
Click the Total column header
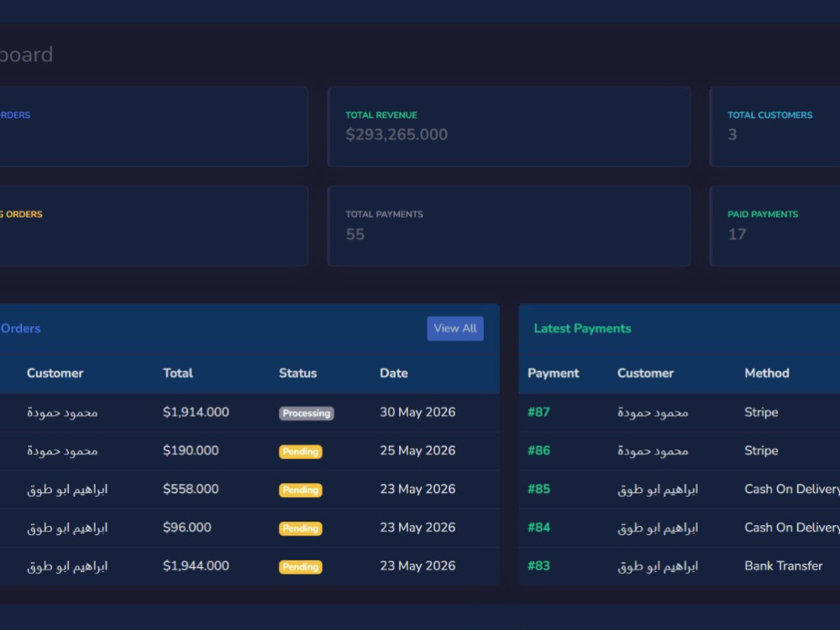pos(178,374)
